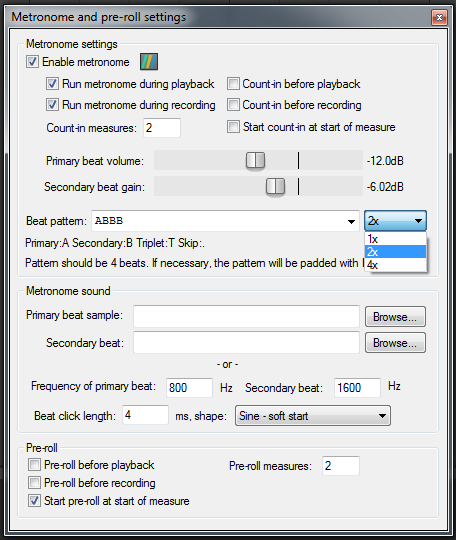
Task: Click the Primary beat volume slider handle
Action: (255, 160)
